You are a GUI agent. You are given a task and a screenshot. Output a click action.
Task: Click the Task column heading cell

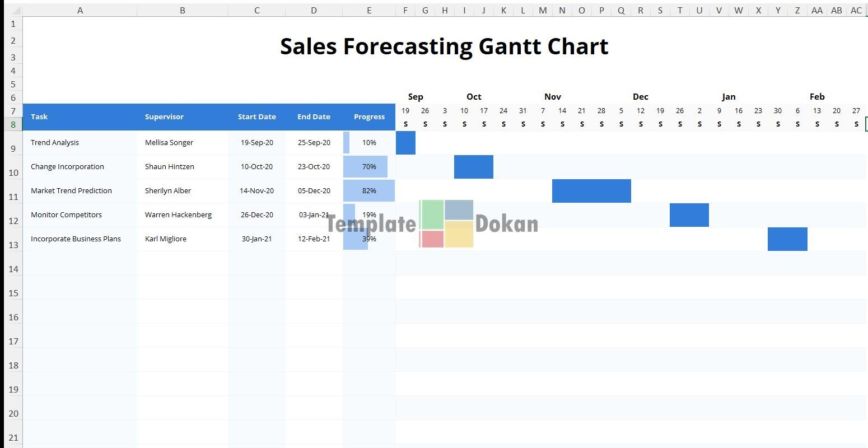pyautogui.click(x=39, y=116)
